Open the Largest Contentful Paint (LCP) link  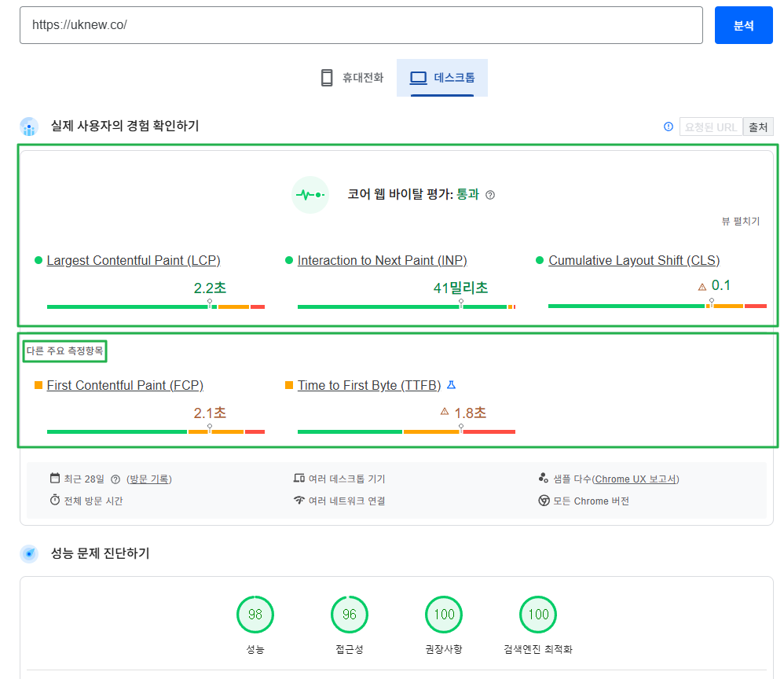pos(133,260)
